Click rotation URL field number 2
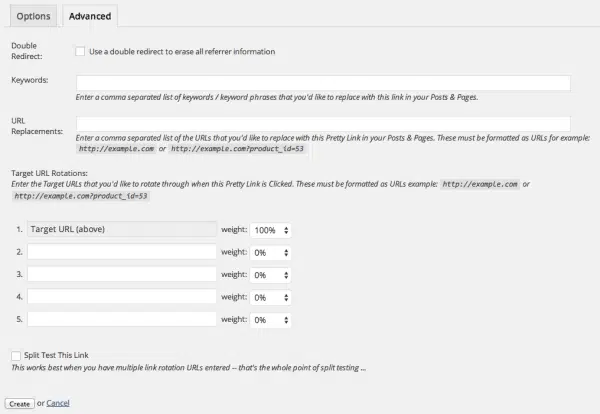The image size is (600, 414). coord(122,252)
